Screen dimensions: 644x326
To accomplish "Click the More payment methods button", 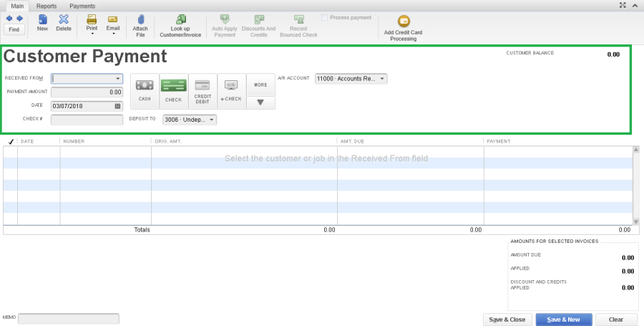I will (x=260, y=85).
